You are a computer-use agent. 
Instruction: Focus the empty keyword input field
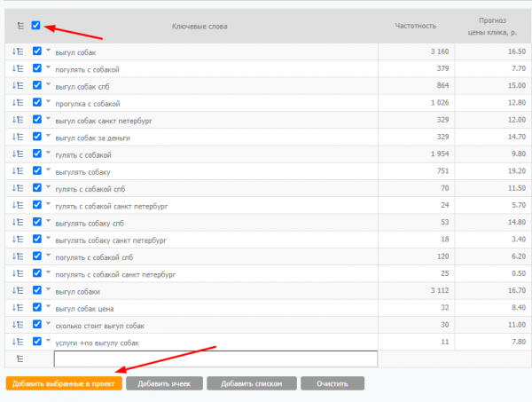[x=215, y=359]
